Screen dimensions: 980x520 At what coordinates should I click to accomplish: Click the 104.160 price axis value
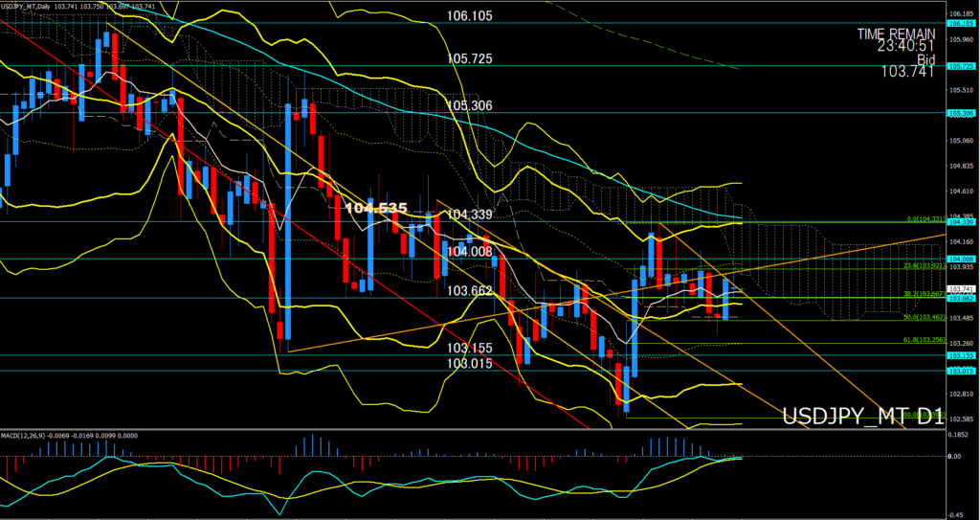[x=963, y=241]
